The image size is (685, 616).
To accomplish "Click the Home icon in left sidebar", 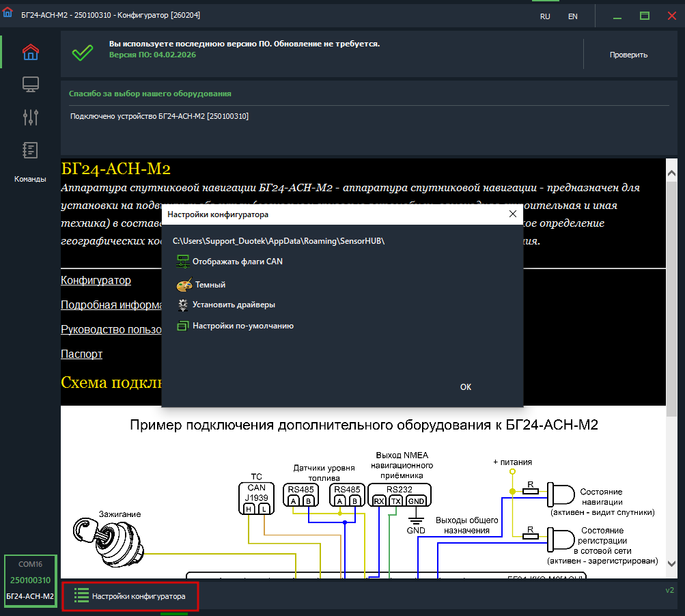I will point(31,52).
